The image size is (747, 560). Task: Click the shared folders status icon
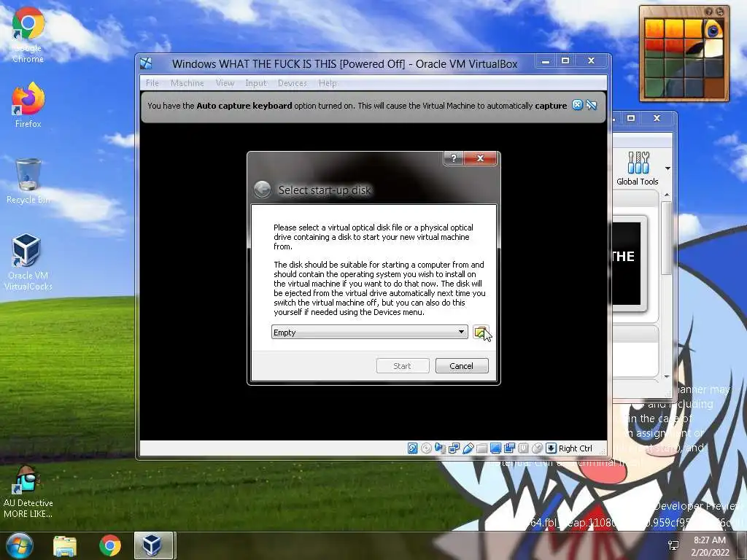481,448
